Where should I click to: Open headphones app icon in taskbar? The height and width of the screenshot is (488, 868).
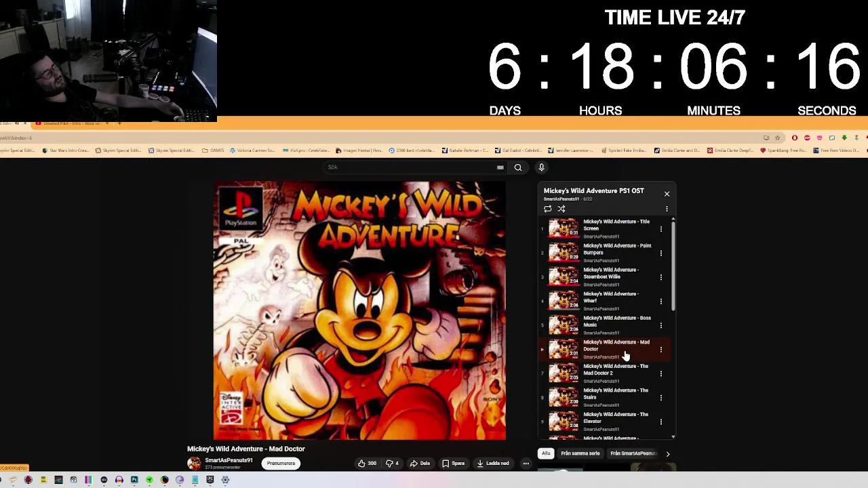coord(119,480)
